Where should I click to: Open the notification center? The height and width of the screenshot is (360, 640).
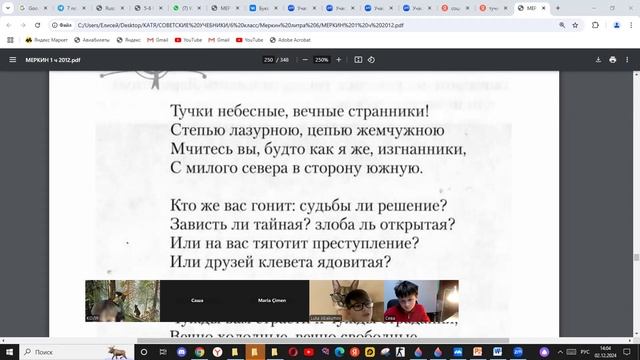click(x=627, y=352)
